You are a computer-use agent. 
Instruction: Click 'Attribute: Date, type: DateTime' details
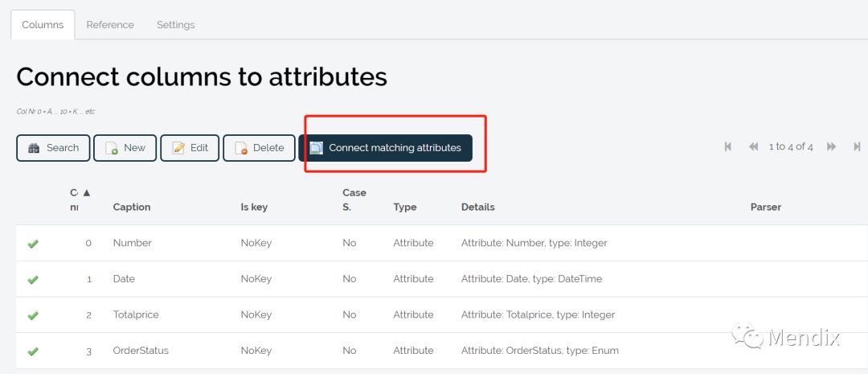[531, 279]
